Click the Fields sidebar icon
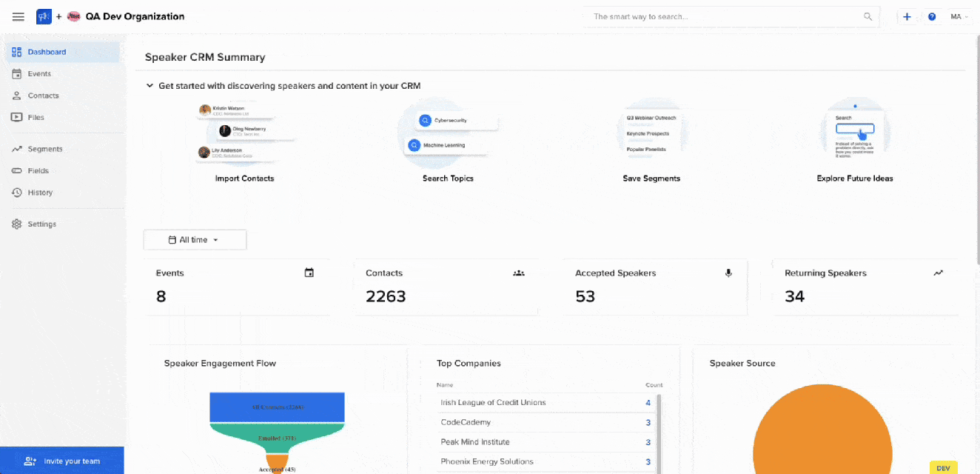980x474 pixels. pos(16,170)
